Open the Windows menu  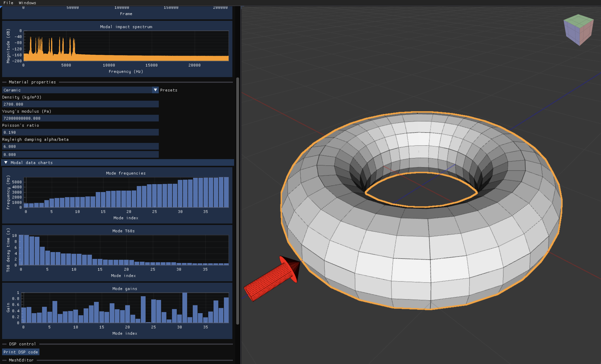27,3
